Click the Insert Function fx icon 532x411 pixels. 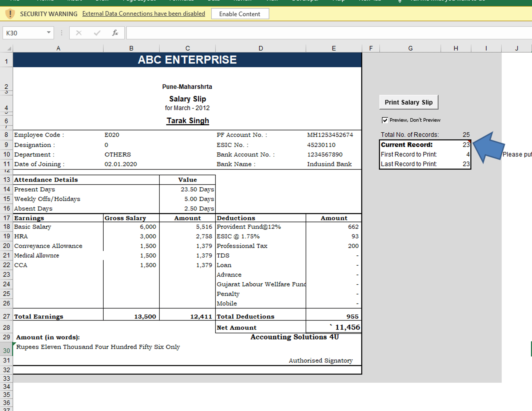tap(115, 33)
